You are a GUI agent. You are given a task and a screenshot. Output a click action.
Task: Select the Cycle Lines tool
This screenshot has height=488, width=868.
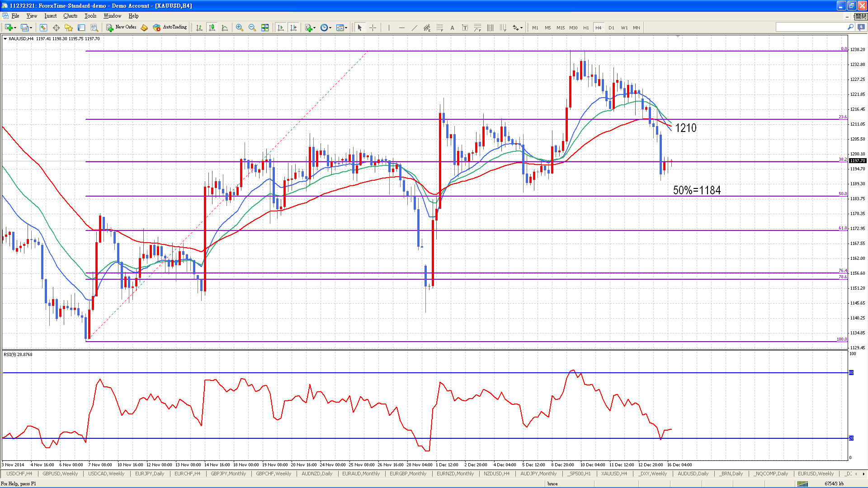click(x=490, y=28)
